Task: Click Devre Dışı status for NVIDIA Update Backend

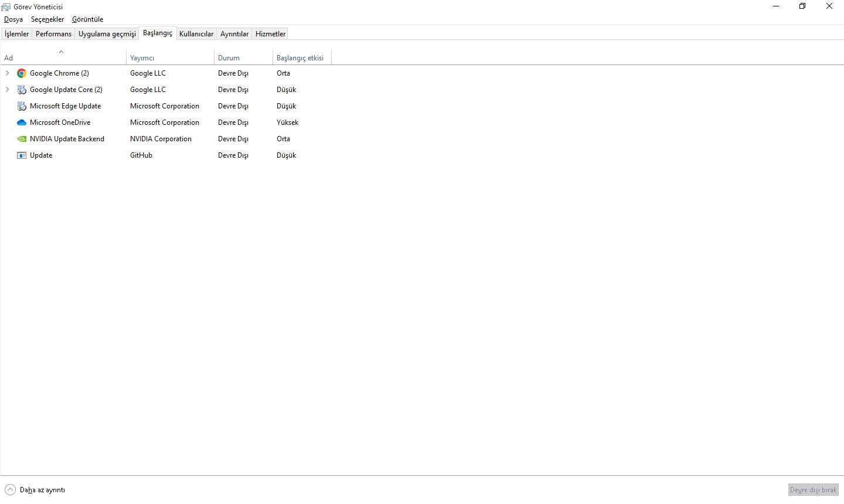Action: coord(233,139)
